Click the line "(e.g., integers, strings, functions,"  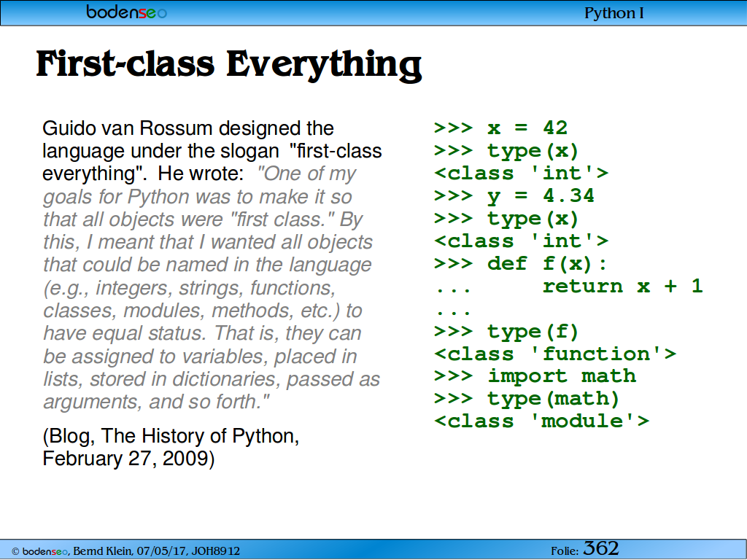(x=190, y=288)
